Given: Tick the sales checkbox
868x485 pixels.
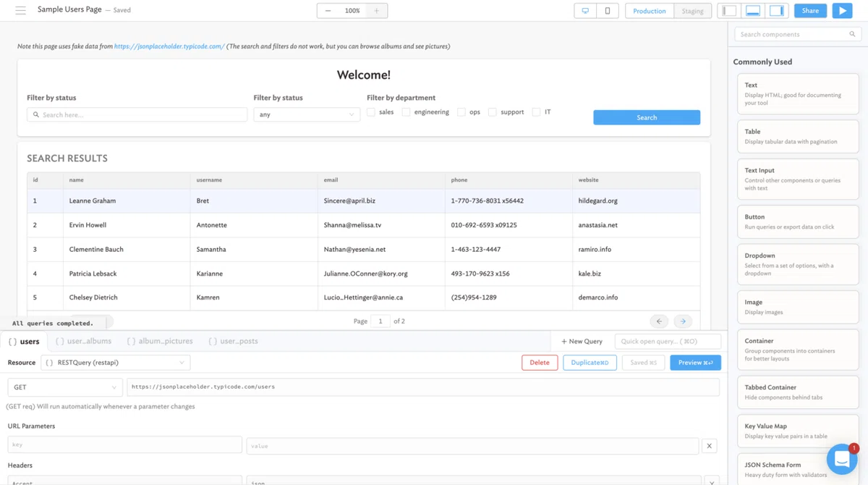Looking at the screenshot, I should pyautogui.click(x=371, y=112).
